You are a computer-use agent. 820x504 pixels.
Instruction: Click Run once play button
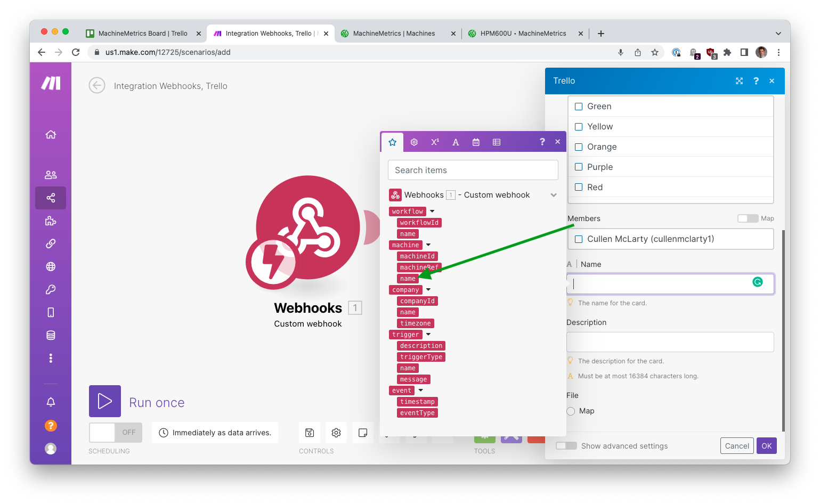click(x=105, y=401)
